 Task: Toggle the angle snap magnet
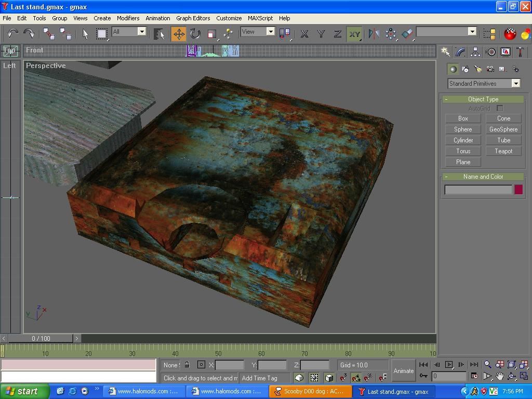pyautogui.click(x=356, y=377)
